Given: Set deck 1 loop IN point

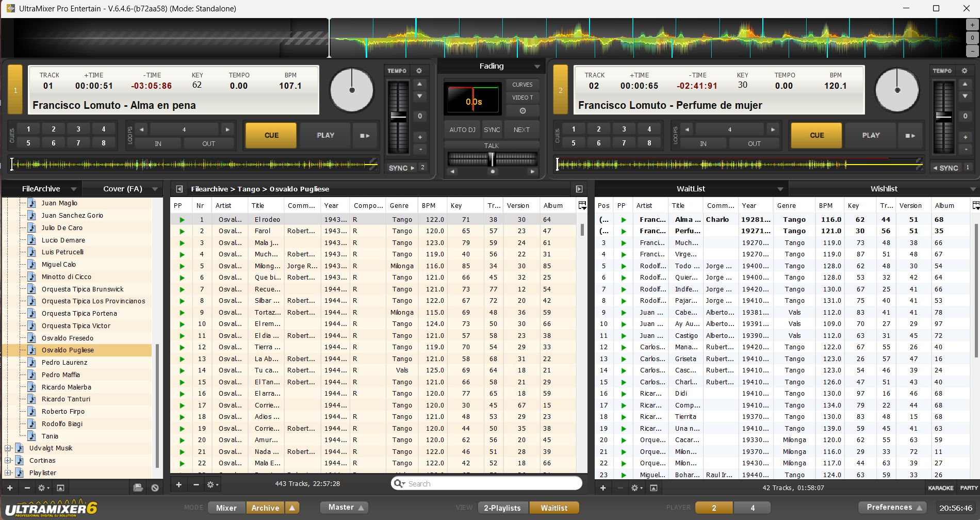Looking at the screenshot, I should pos(158,144).
